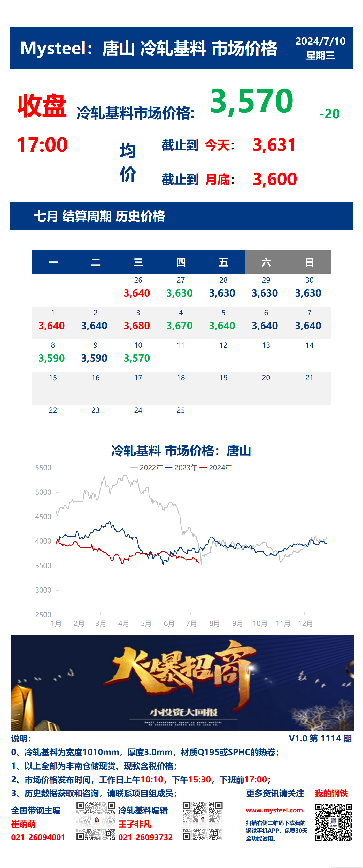The image size is (363, 868).
Task: Click phone number 021-26094001
Action: click(38, 837)
